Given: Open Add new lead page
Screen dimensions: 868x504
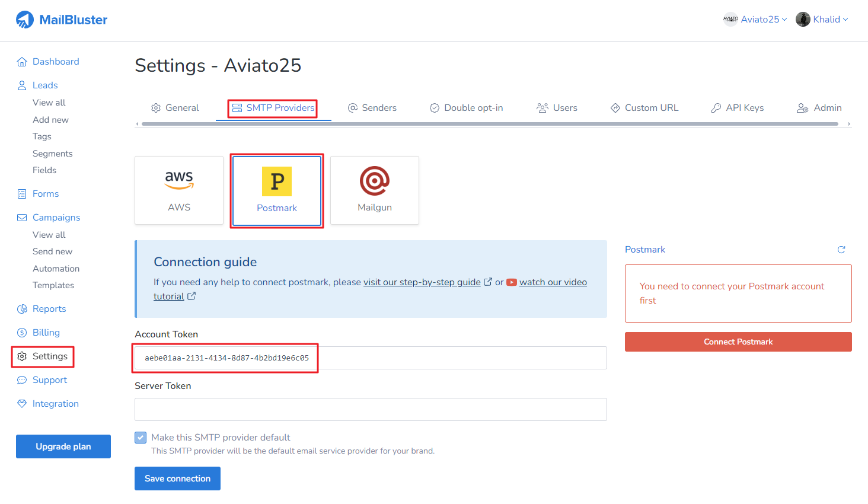Looking at the screenshot, I should click(x=50, y=120).
